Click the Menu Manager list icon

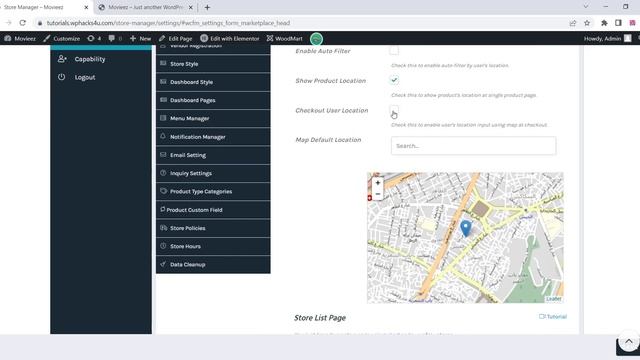163,118
